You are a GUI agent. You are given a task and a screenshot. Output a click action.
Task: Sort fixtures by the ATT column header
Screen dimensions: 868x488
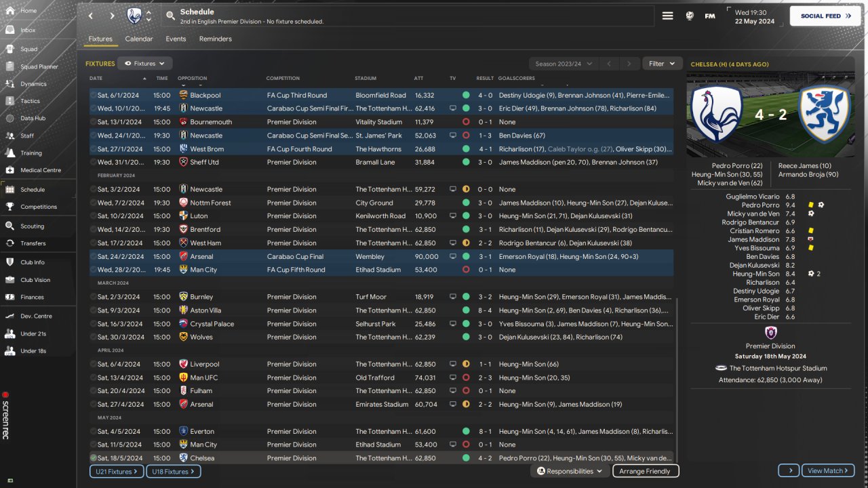point(418,79)
